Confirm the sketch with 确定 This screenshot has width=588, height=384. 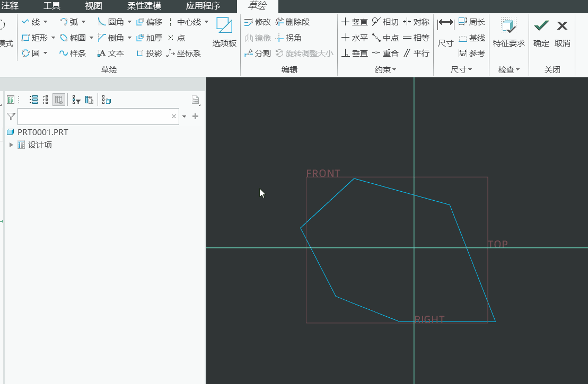pyautogui.click(x=541, y=33)
